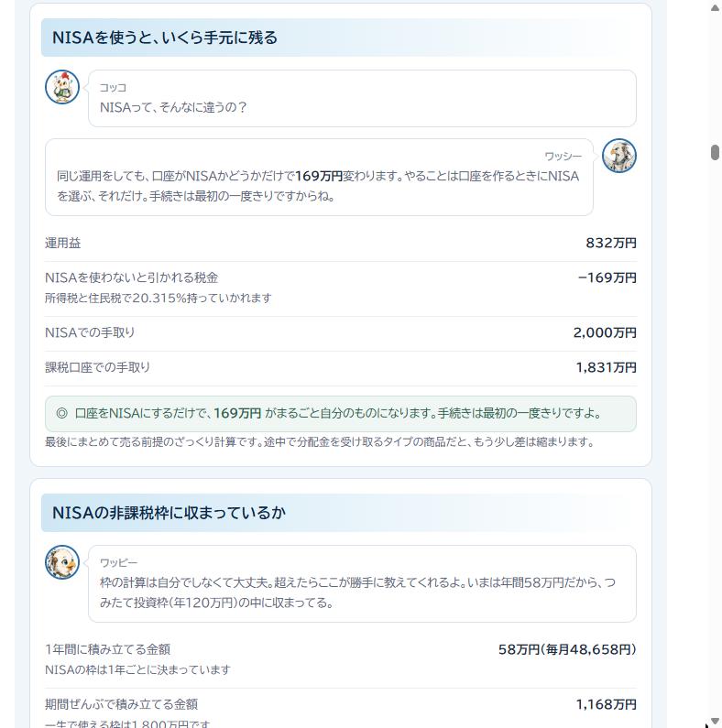Screen dimensions: 722x728
Task: Click the 2,000万円 value
Action: (605, 332)
